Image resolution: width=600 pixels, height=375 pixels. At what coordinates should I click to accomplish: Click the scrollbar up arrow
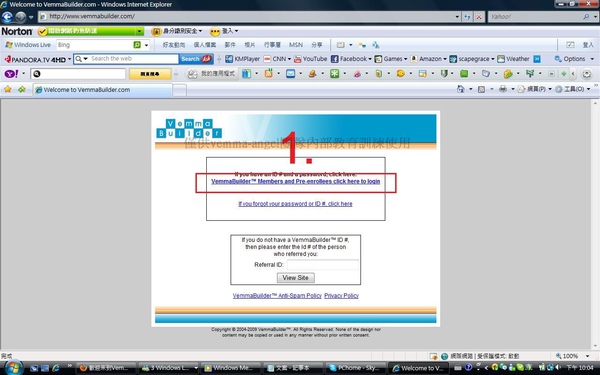(x=595, y=103)
